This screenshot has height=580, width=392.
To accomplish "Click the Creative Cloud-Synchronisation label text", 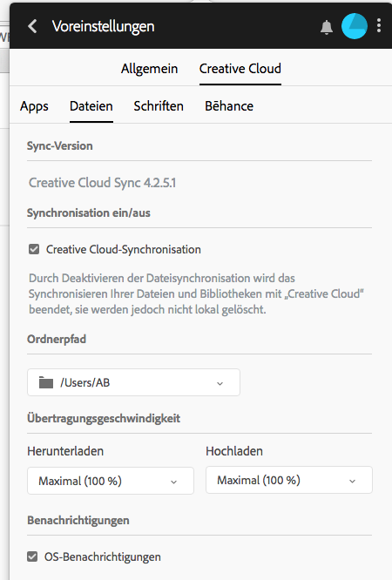I will click(x=124, y=250).
